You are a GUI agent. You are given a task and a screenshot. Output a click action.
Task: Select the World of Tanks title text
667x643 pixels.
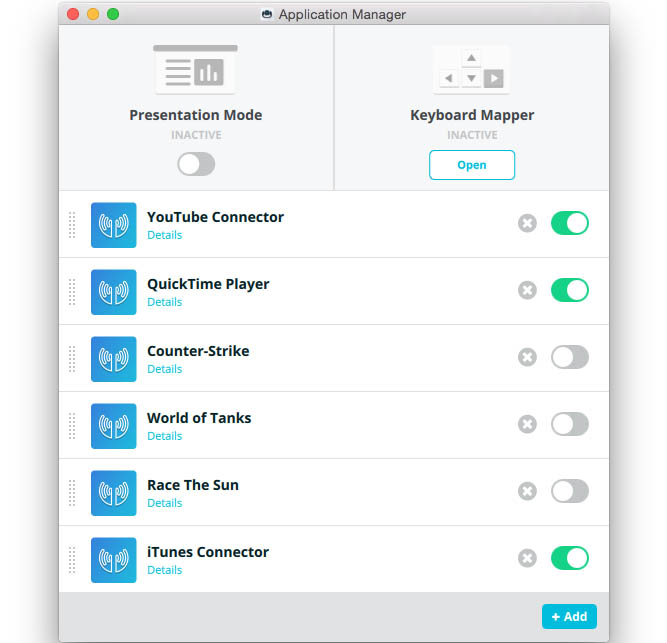pos(199,418)
